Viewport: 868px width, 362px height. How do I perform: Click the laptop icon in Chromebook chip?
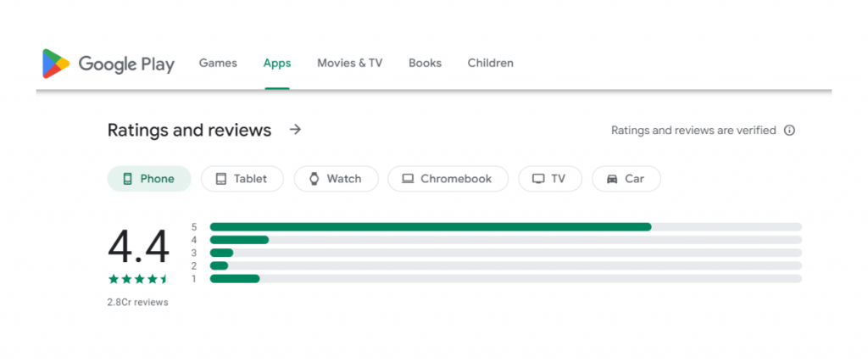(x=408, y=179)
